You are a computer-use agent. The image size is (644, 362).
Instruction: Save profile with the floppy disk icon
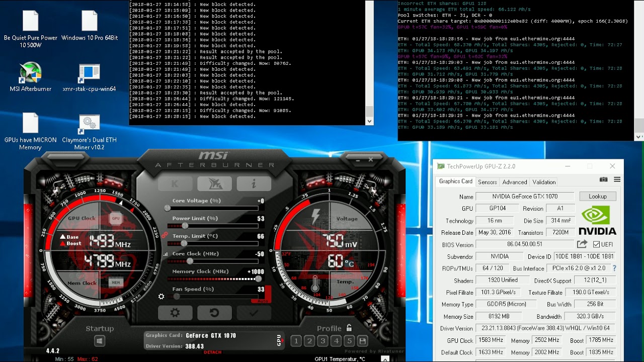[362, 341]
